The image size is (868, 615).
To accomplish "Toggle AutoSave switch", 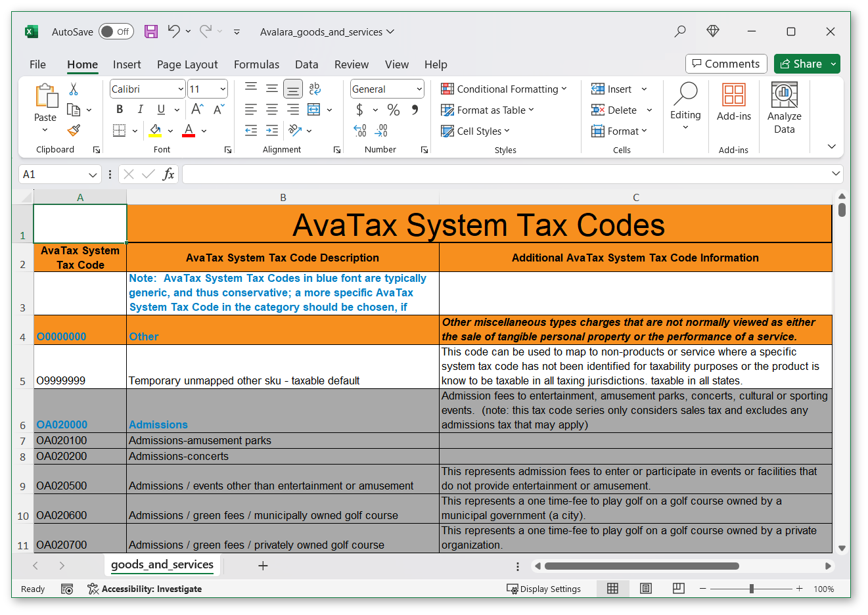I will pos(116,32).
